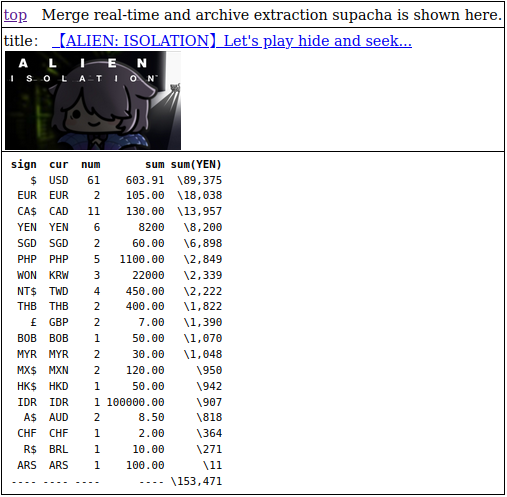Click the R$ sign cell

point(30,449)
